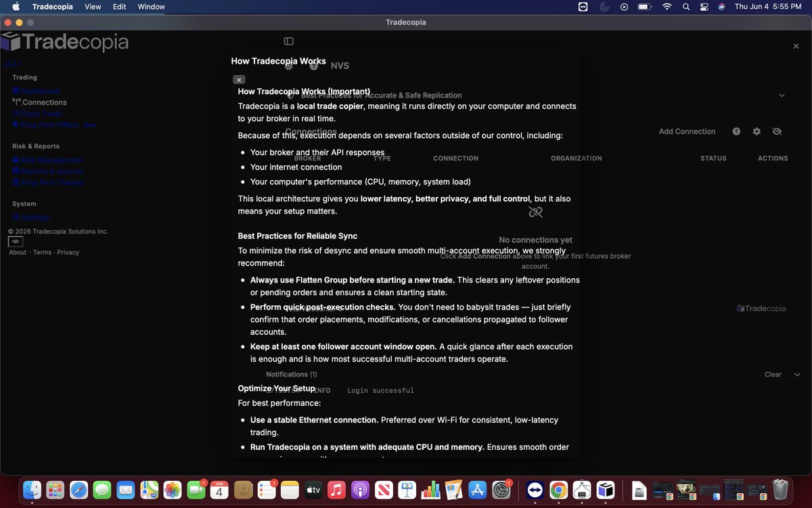Click the TeamViewer menu bar icon
812x508 pixels.
583,7
